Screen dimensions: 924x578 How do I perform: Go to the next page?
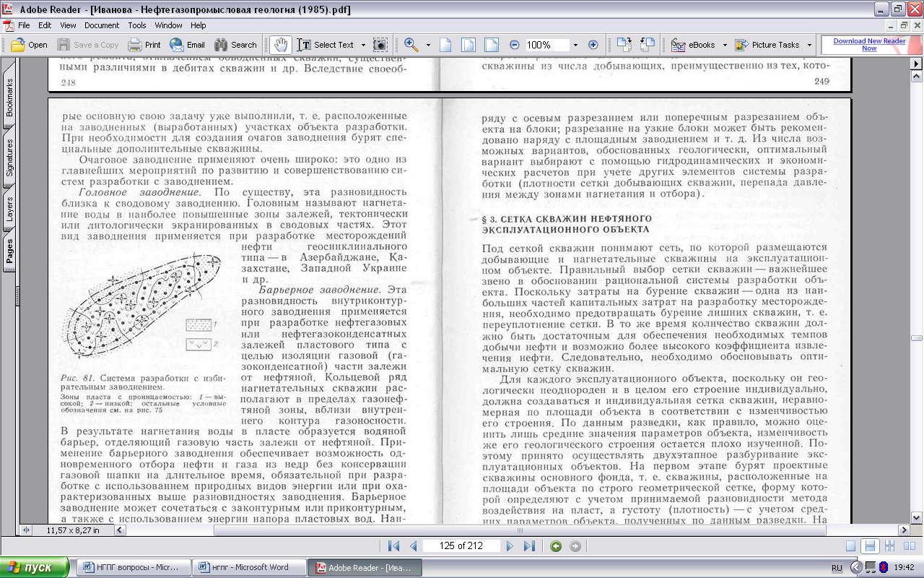point(510,546)
